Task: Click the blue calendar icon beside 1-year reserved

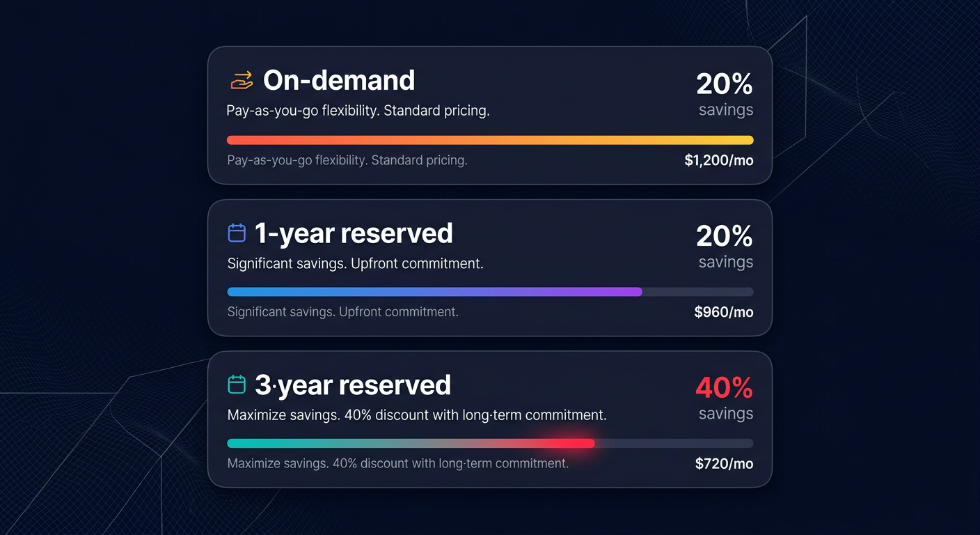Action: pyautogui.click(x=237, y=232)
